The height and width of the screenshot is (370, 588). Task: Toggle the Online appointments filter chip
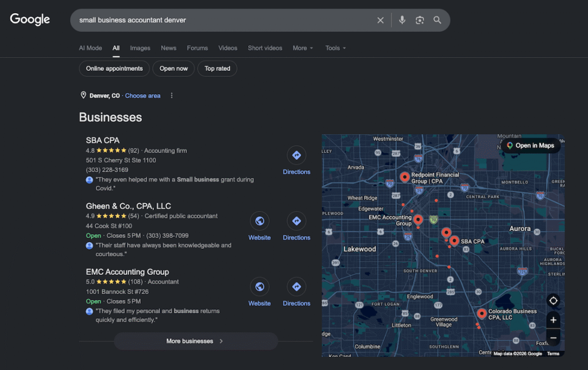(x=114, y=68)
